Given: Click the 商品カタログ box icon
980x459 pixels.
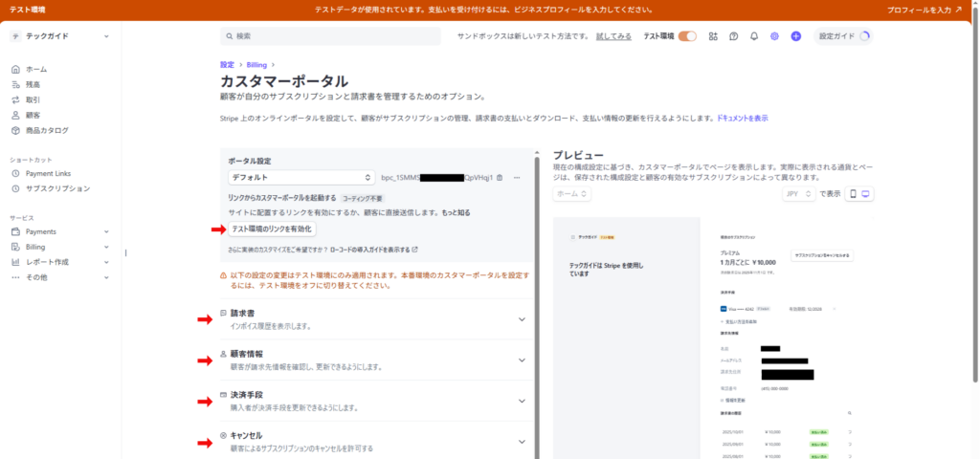Looking at the screenshot, I should (x=16, y=130).
